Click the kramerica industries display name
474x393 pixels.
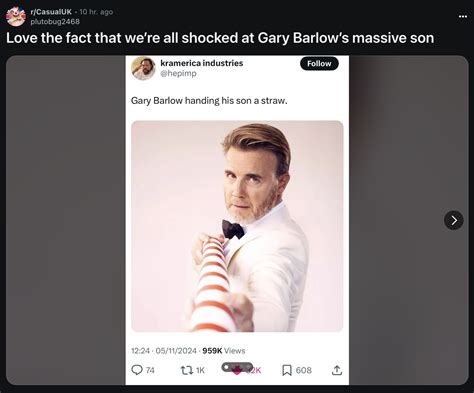202,63
